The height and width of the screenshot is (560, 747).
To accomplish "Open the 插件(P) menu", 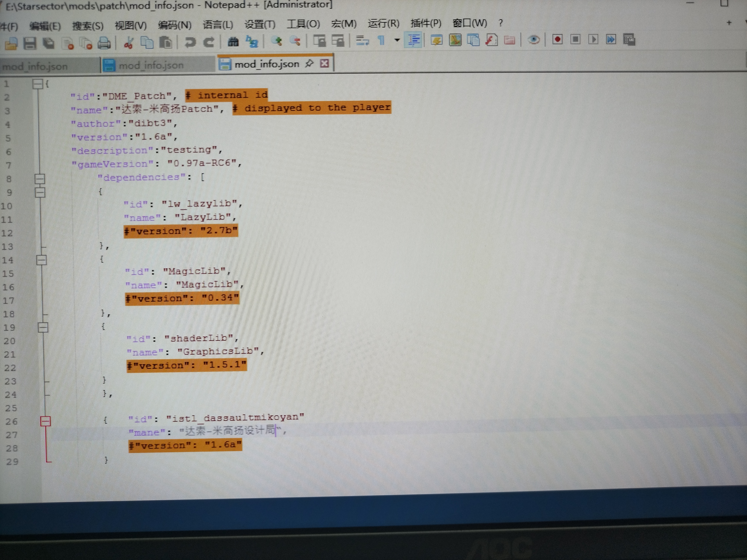I will click(426, 23).
